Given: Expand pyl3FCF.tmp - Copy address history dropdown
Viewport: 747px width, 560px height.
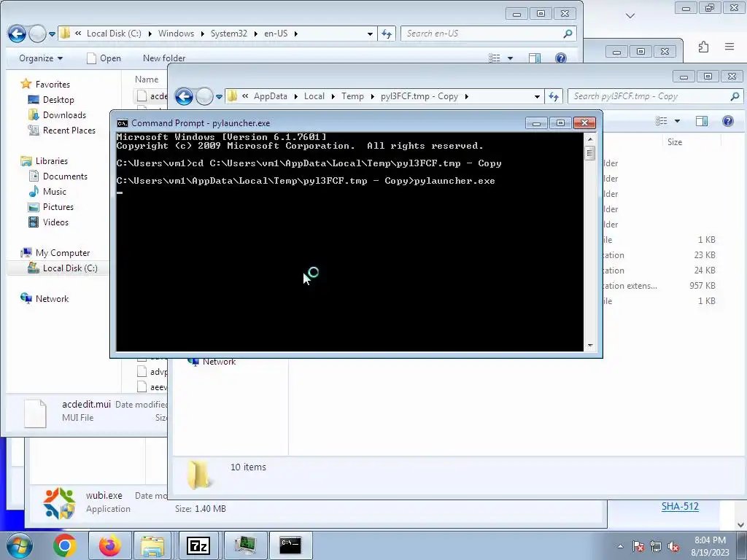Looking at the screenshot, I should [x=537, y=97].
